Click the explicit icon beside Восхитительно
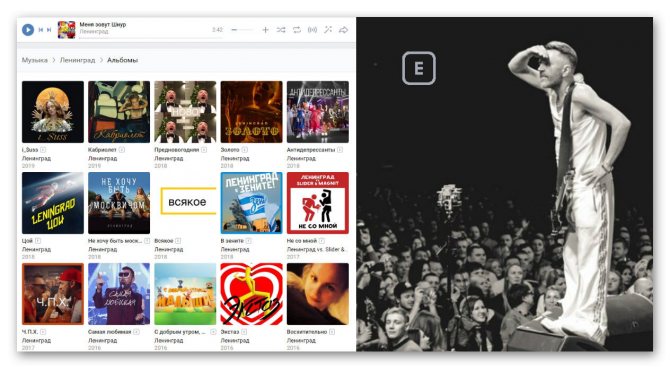Screen dimensions: 670x369 point(332,332)
